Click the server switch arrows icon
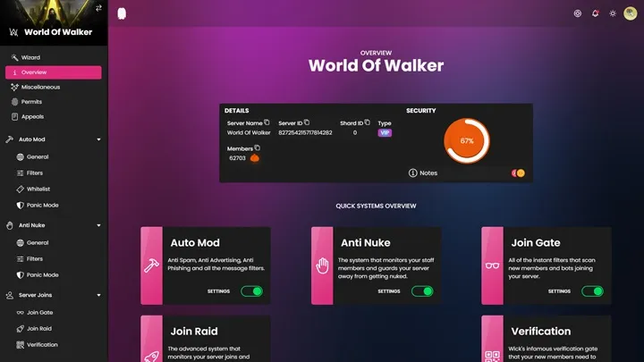This screenshot has width=644, height=362. [98, 8]
